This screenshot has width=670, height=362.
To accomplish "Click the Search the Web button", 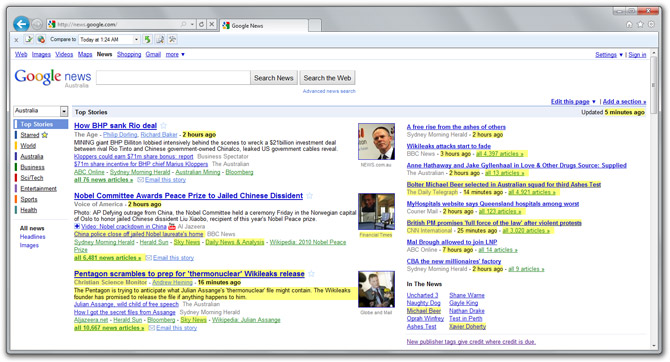I will click(327, 78).
